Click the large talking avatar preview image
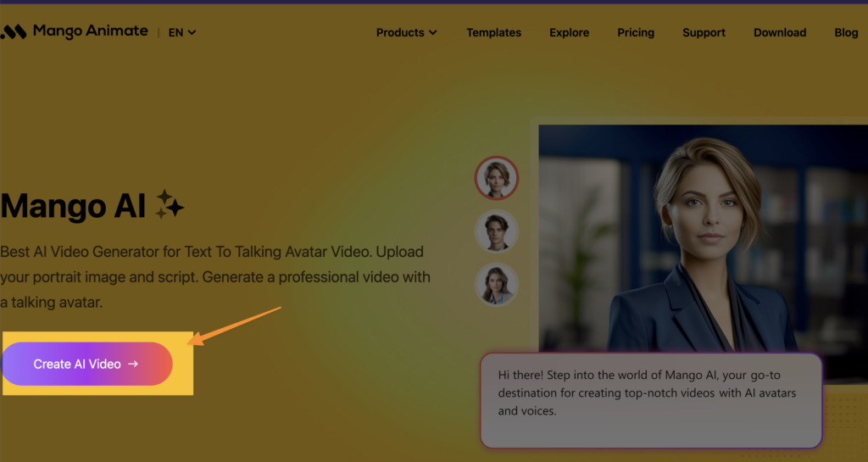 [702, 237]
